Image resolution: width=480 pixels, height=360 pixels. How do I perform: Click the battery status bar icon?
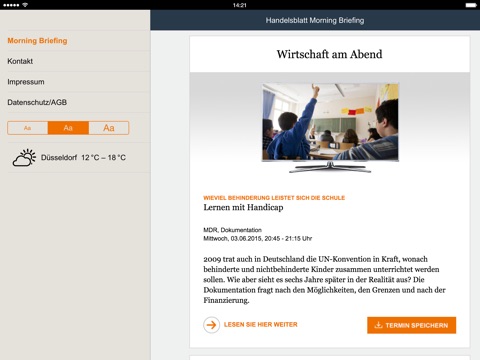471,5
